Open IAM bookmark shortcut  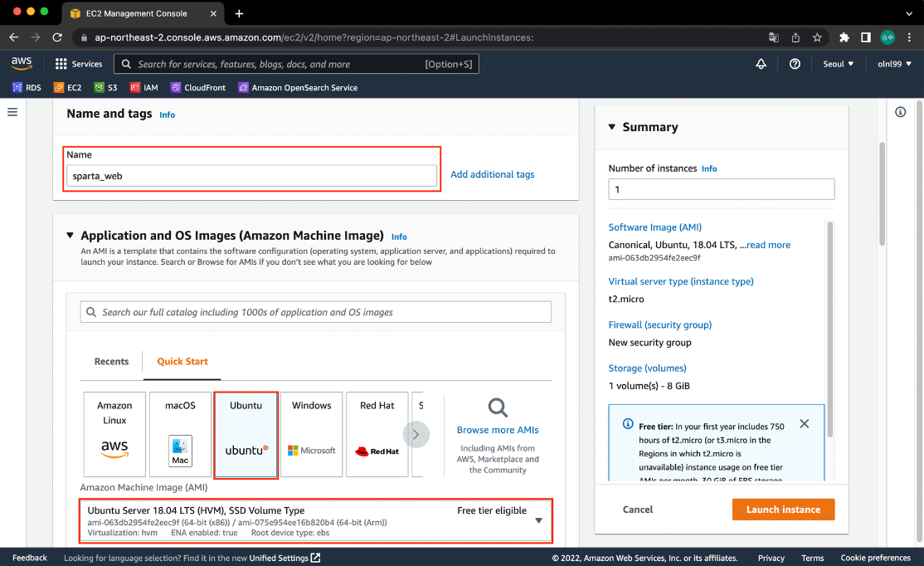click(144, 87)
